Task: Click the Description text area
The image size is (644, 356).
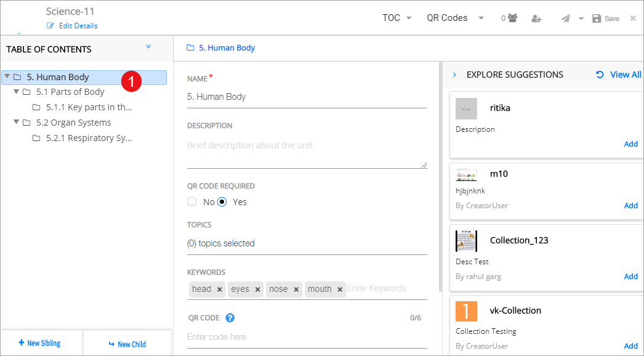Action: click(x=307, y=153)
